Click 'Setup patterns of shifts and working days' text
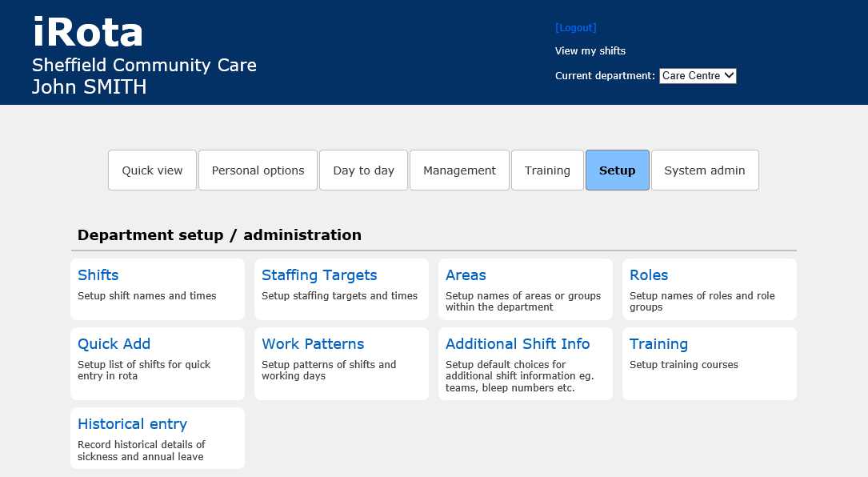868x477 pixels. 329,370
